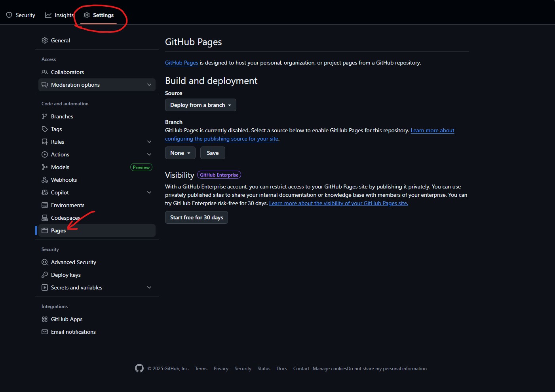
Task: Click the Pages browser icon
Action: (x=45, y=230)
